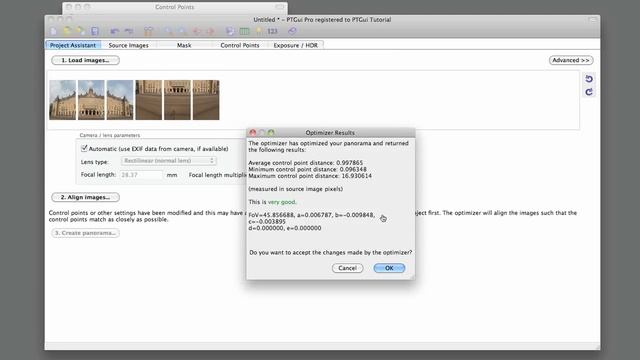Image resolution: width=640 pixels, height=360 pixels.
Task: Close the Optimizer Results dialog with red button
Action: click(x=253, y=133)
